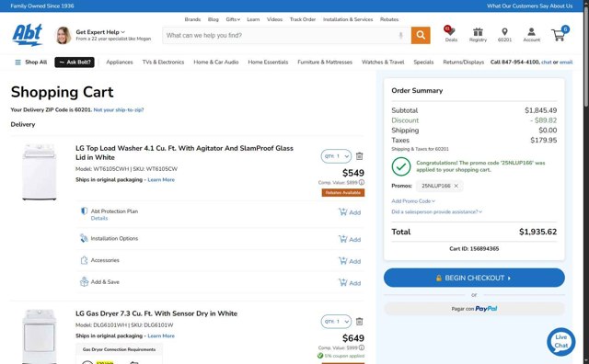589x364 pixels.
Task: Expand Add Promo Code
Action: (x=413, y=201)
